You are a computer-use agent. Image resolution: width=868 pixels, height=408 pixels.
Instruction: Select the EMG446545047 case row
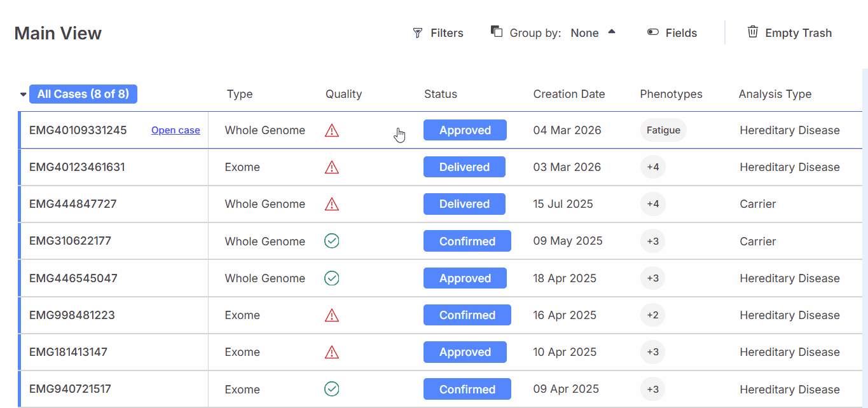click(73, 278)
